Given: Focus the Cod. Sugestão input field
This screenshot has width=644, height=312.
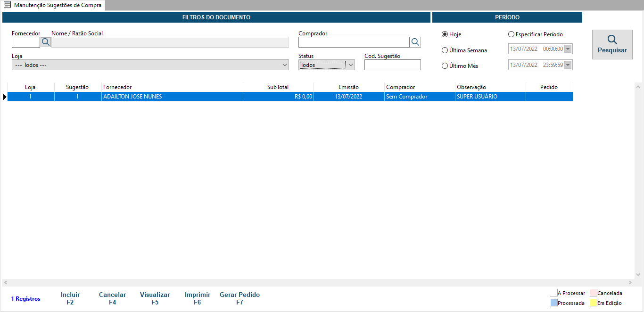Looking at the screenshot, I should (x=393, y=65).
